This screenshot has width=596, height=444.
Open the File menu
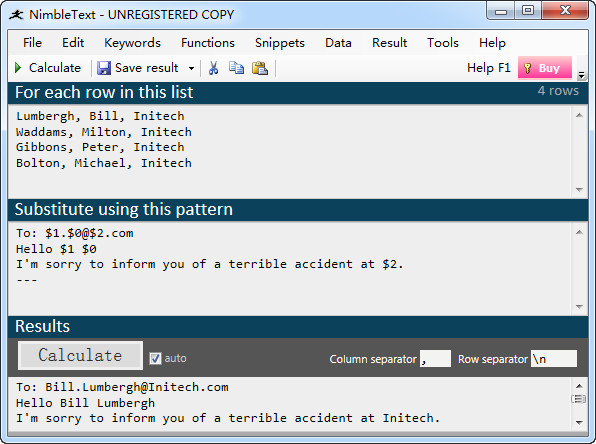click(32, 43)
